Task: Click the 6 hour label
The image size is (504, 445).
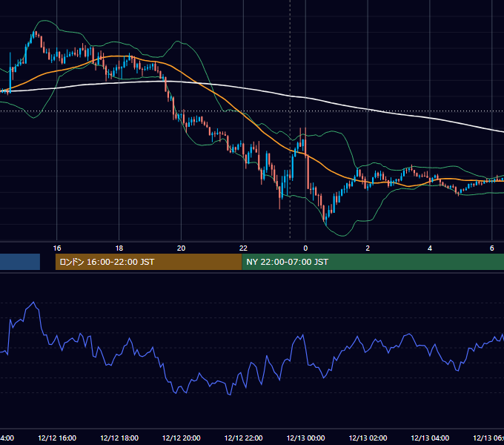Action: [492, 248]
